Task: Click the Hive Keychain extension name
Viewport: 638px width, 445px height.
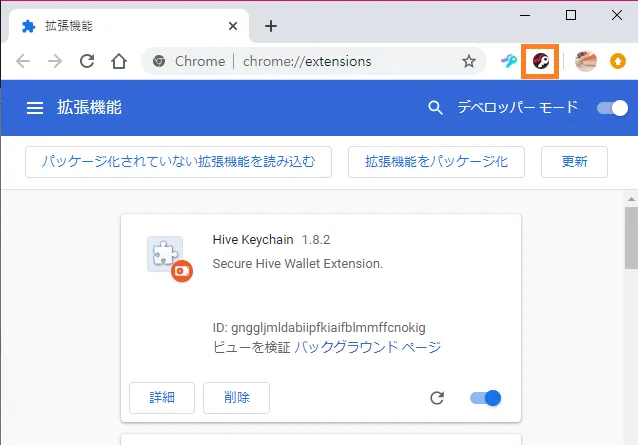Action: 253,240
